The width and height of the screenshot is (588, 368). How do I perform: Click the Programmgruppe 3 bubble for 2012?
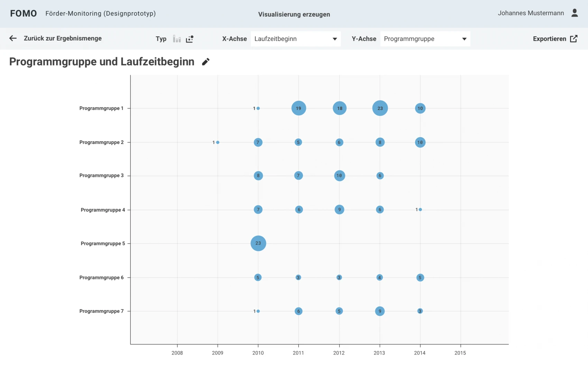(339, 176)
